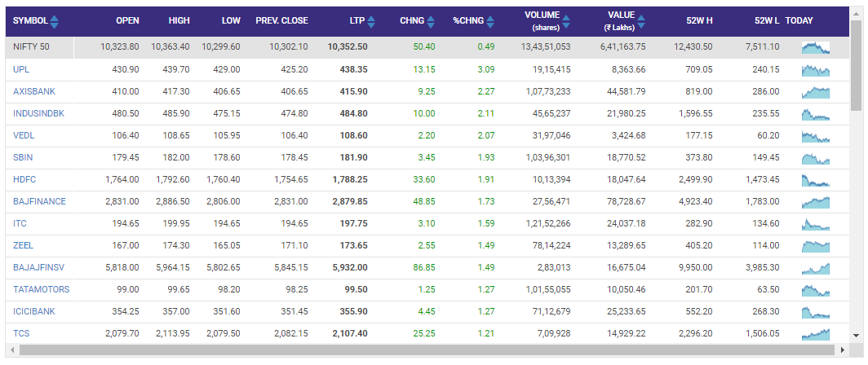View UPL today sparkline chart

click(816, 70)
